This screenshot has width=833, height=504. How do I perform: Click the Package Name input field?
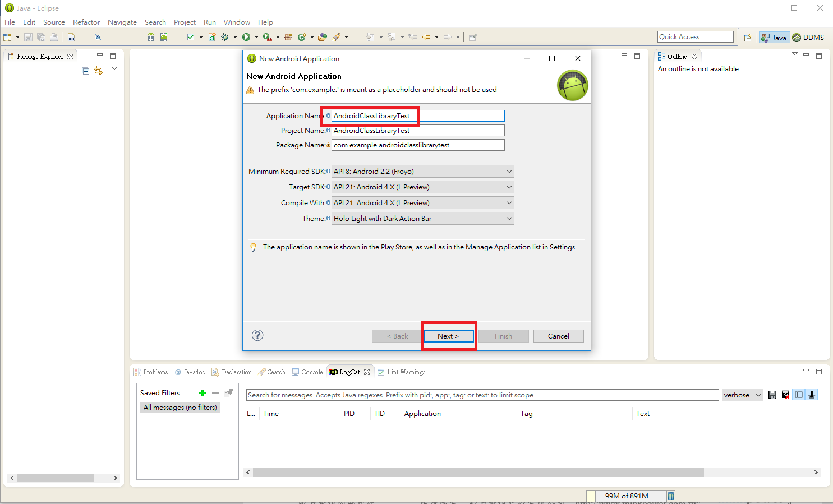[418, 145]
